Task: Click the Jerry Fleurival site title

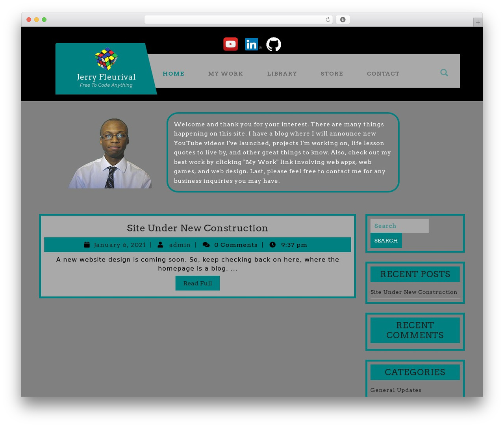Action: pyautogui.click(x=106, y=77)
